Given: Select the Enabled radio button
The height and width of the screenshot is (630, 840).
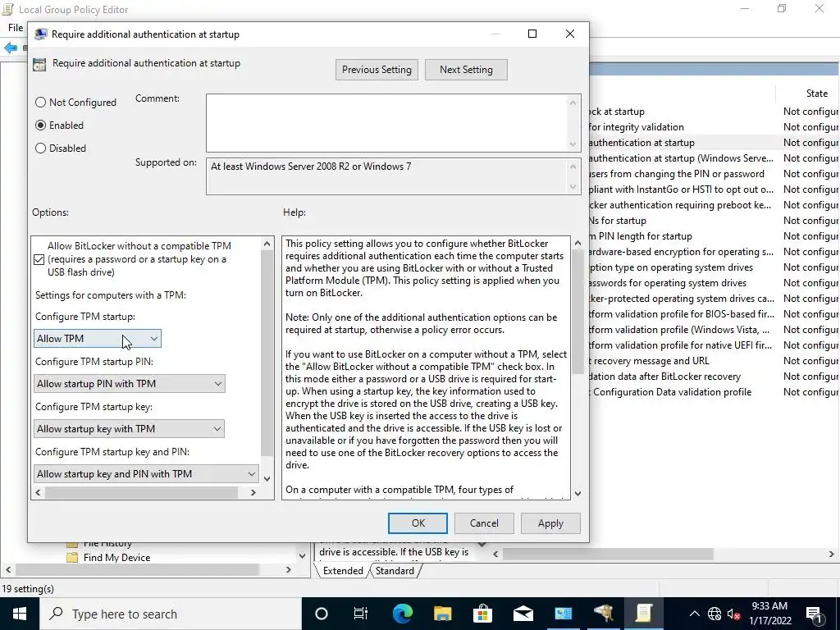Looking at the screenshot, I should [x=59, y=126].
